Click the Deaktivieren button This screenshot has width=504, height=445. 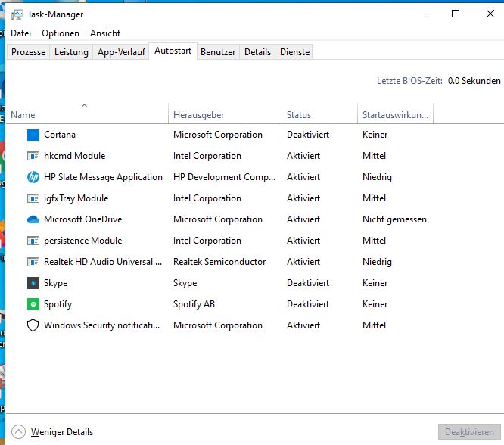click(469, 432)
